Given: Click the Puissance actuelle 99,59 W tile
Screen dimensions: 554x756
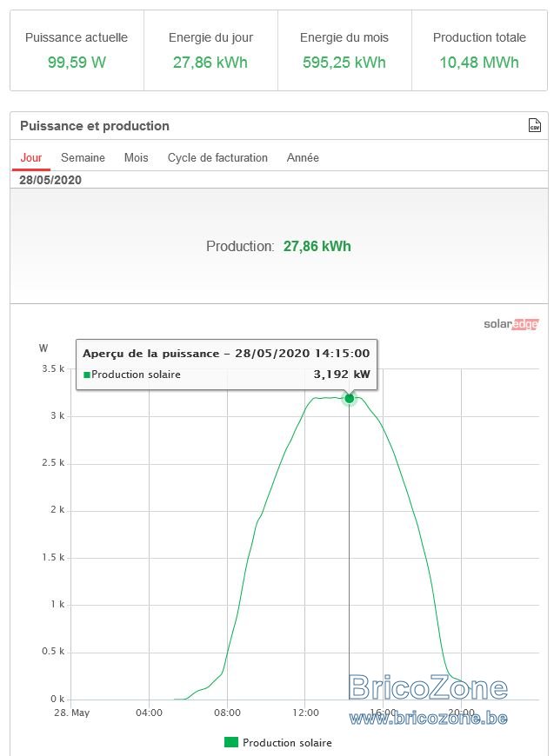Looking at the screenshot, I should 77,50.
